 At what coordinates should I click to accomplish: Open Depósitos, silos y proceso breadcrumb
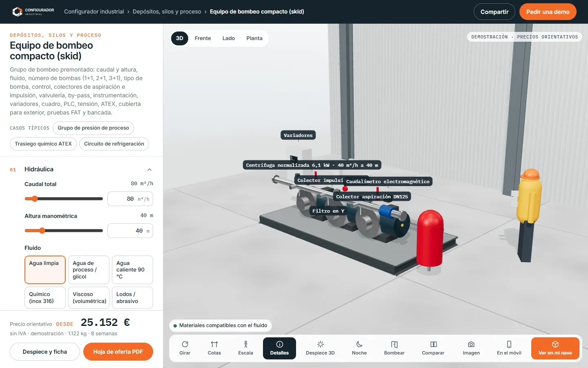167,11
